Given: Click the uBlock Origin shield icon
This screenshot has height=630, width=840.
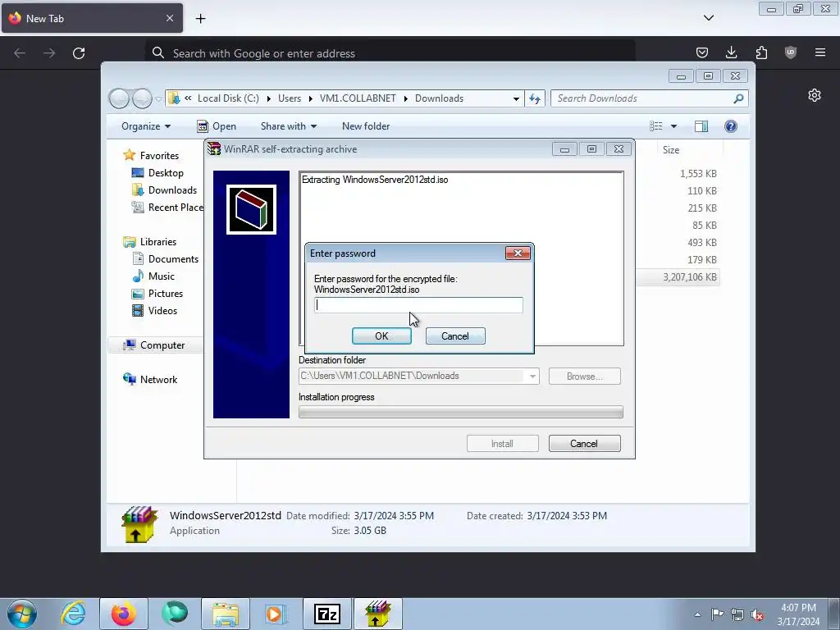Looking at the screenshot, I should (x=791, y=52).
